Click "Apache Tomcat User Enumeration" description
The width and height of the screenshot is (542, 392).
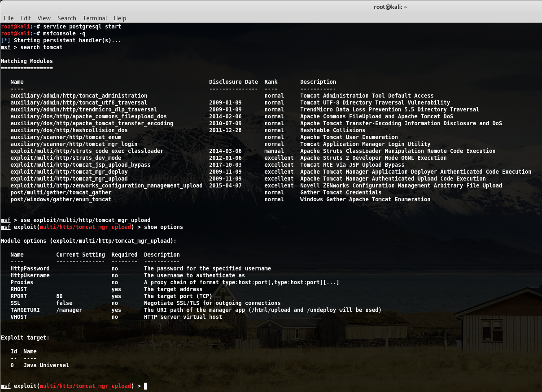349,137
